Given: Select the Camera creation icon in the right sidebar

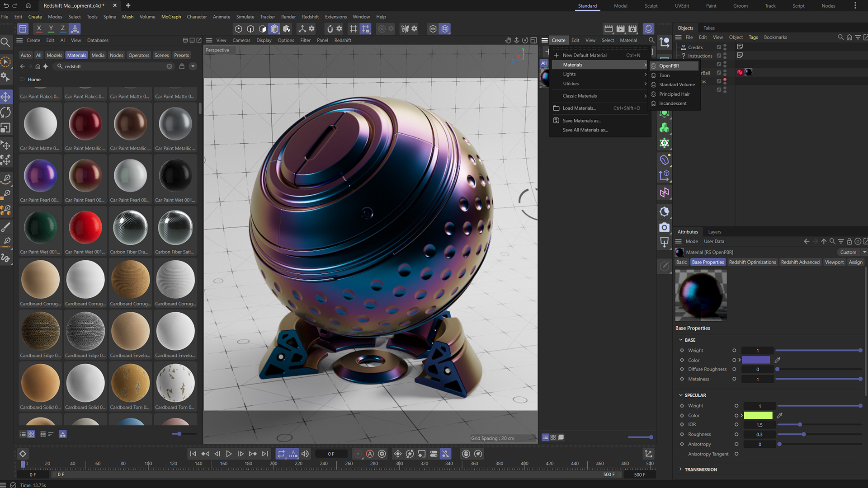Looking at the screenshot, I should 665,227.
